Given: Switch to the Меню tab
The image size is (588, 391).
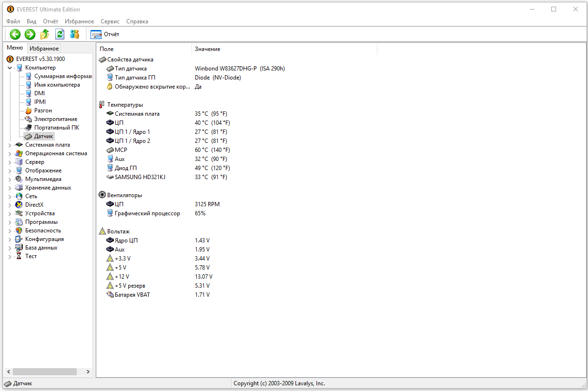Looking at the screenshot, I should click(x=15, y=48).
